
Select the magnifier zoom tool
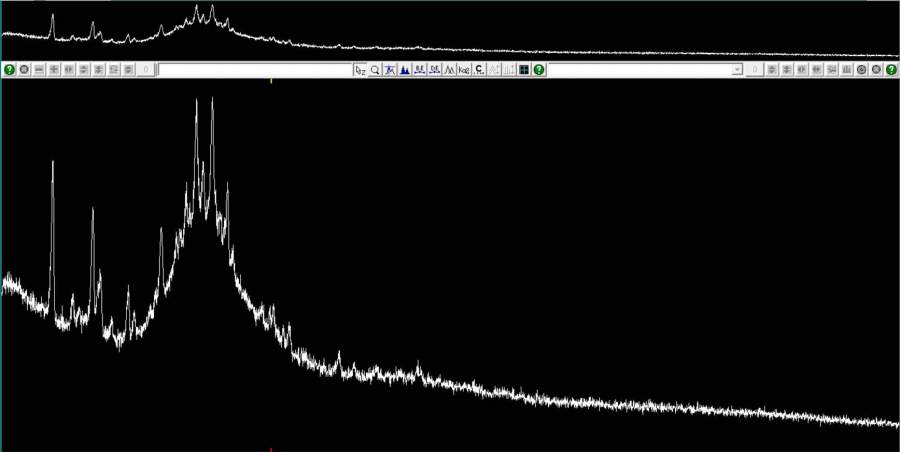click(x=375, y=70)
